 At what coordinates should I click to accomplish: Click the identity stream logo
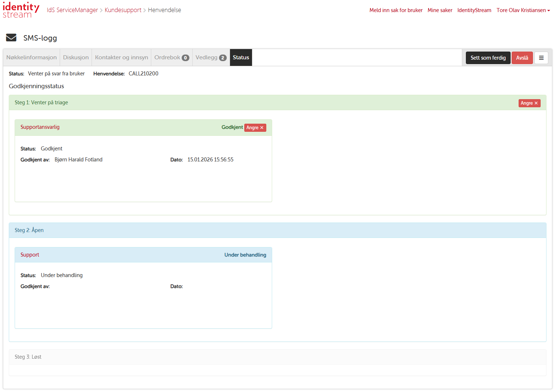tap(21, 10)
